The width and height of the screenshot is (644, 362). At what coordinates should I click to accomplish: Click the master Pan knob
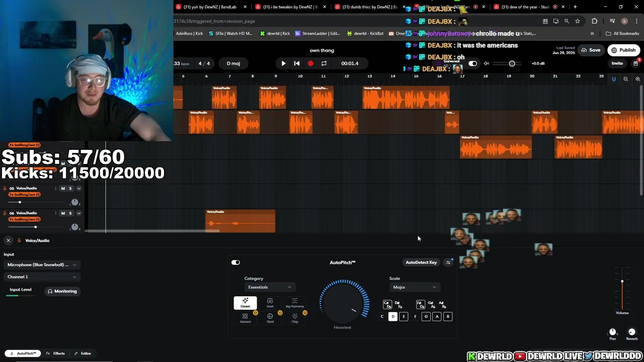613,332
